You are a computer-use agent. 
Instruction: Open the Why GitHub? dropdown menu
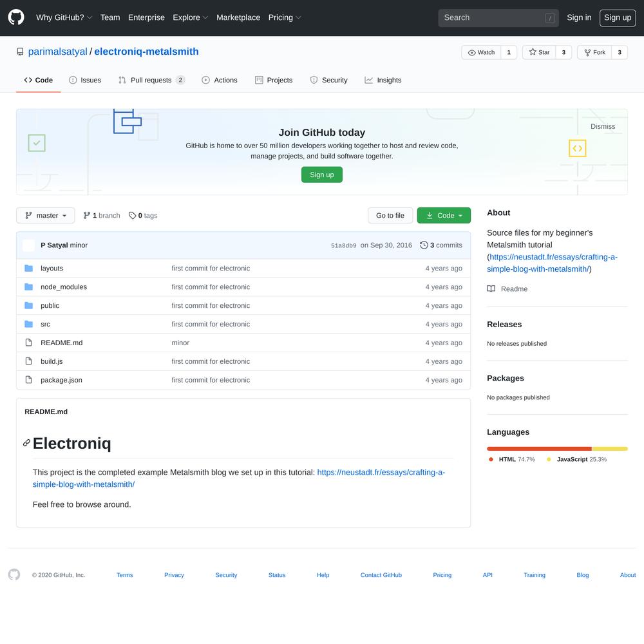point(64,17)
